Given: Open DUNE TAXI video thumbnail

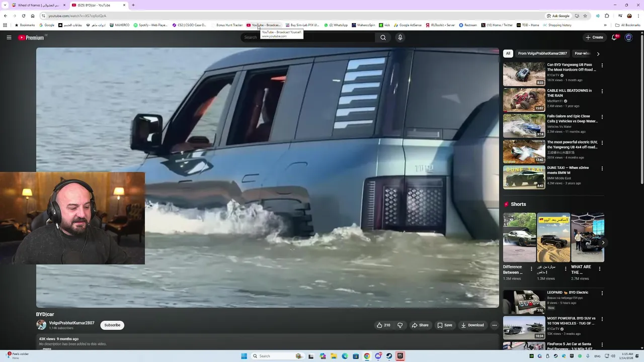Looking at the screenshot, I should [x=524, y=177].
